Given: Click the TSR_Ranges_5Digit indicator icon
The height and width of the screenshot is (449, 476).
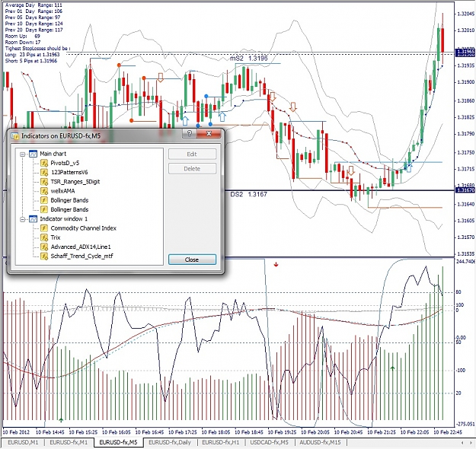Looking at the screenshot, I should (44, 182).
